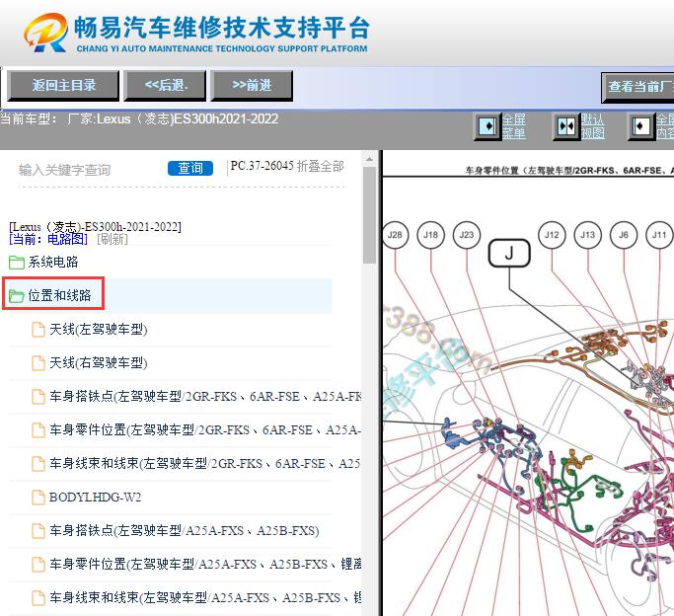Open 车身线束和线束 A25A-FXS document
The height and width of the screenshot is (616, 674).
pyautogui.click(x=205, y=597)
